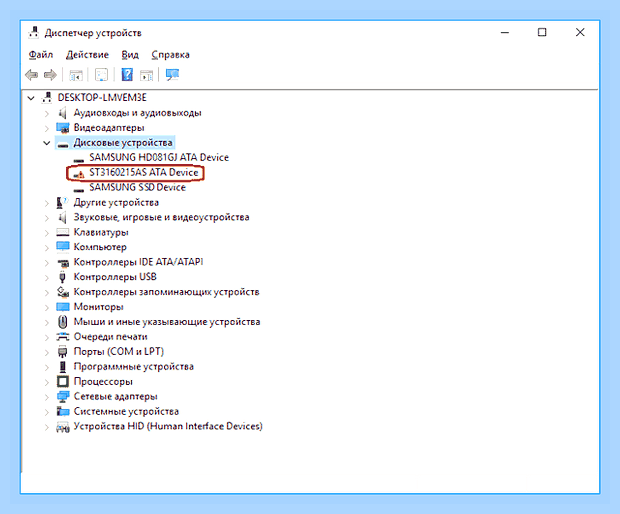
Task: Click the show/hide action pane toolbar icon
Action: (x=147, y=75)
